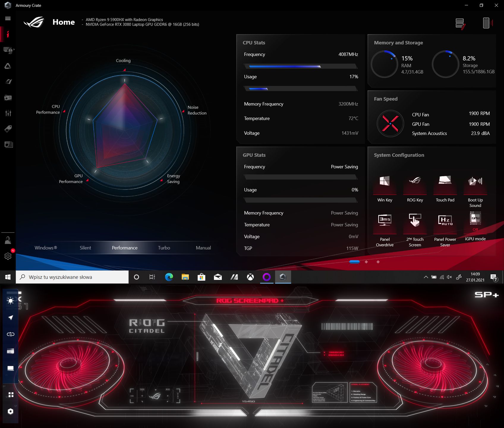
Task: Open the purple ring app on taskbar
Action: tap(267, 277)
